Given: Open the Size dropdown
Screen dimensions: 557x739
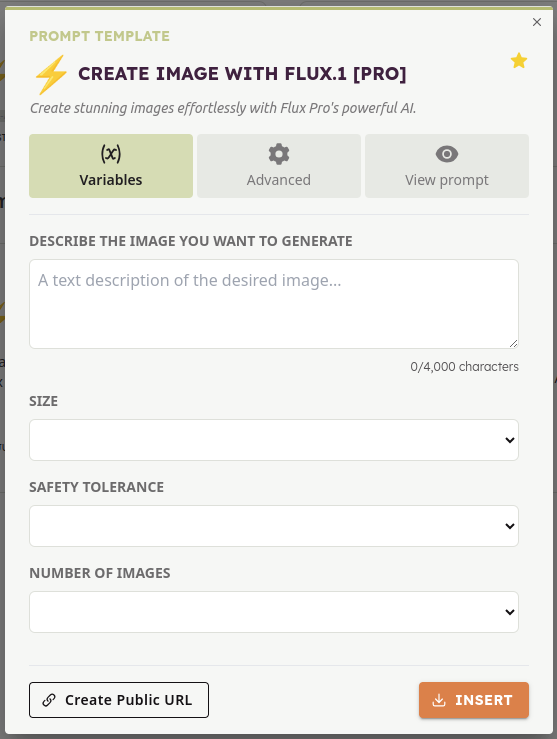Looking at the screenshot, I should point(274,440).
